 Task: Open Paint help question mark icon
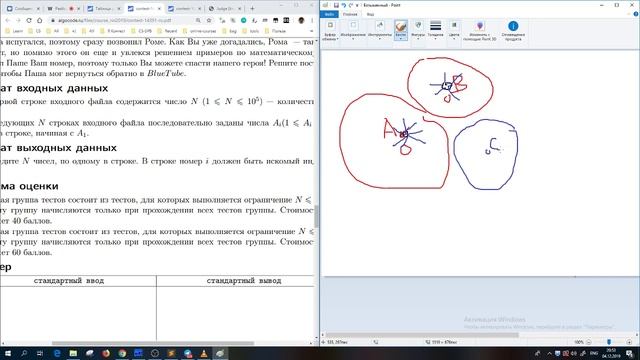click(x=636, y=14)
